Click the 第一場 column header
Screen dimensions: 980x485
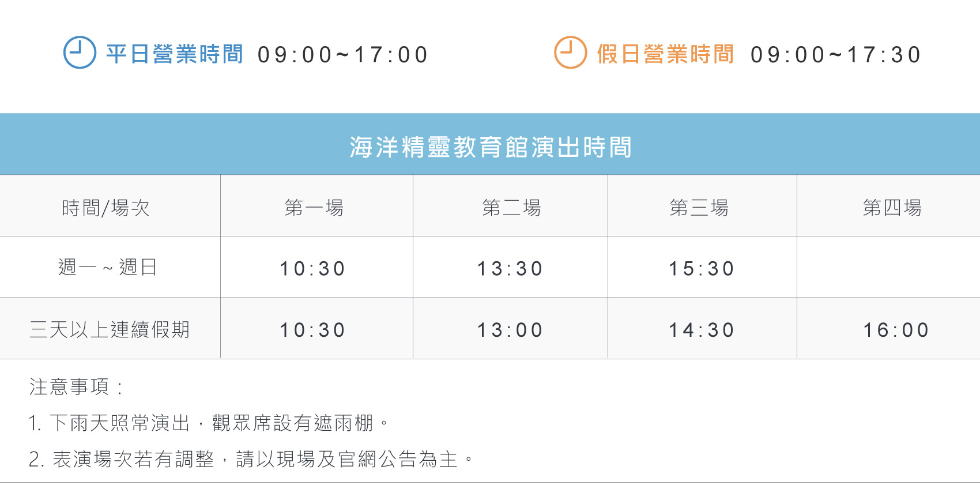[314, 208]
